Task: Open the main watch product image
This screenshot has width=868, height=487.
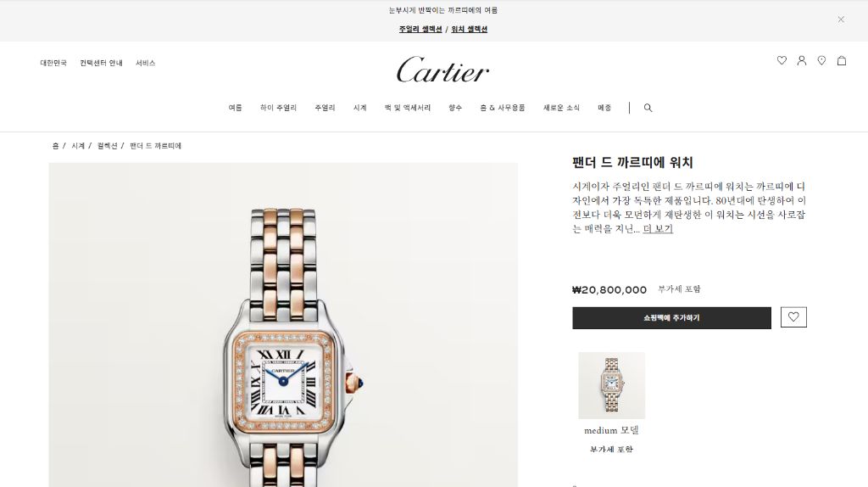Action: (x=283, y=325)
